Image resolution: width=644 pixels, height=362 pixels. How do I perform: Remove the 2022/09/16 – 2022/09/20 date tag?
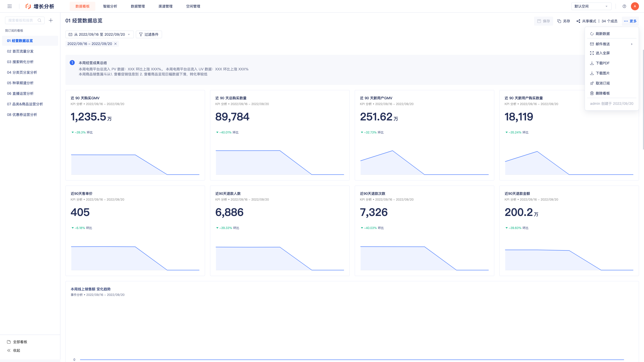(x=115, y=44)
